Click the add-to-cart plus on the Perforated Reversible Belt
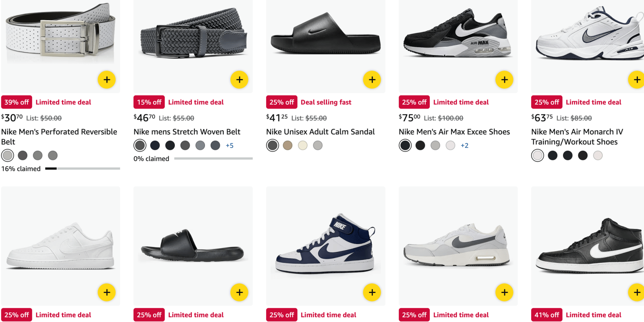 coord(106,79)
